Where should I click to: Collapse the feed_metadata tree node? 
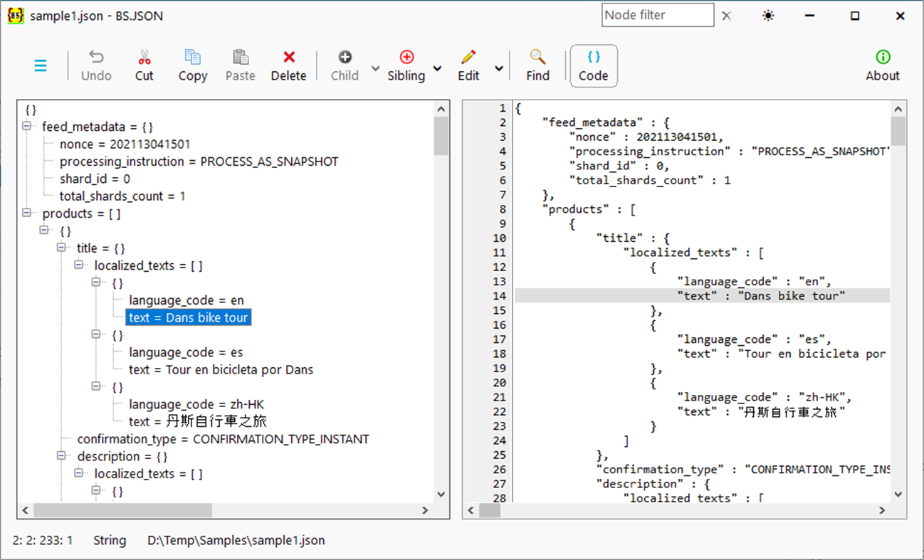[x=28, y=127]
